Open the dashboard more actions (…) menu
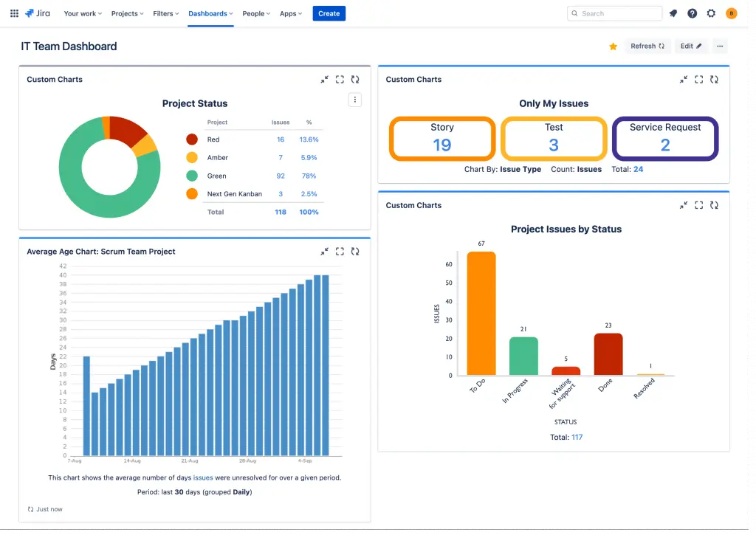The height and width of the screenshot is (535, 756). tap(720, 46)
